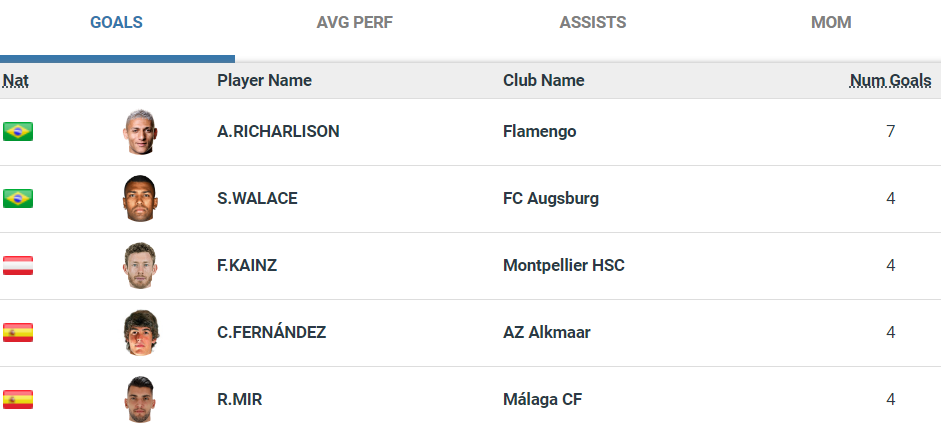Click F.KAINZ's face portrait
The height and width of the screenshot is (426, 941).
click(x=141, y=266)
